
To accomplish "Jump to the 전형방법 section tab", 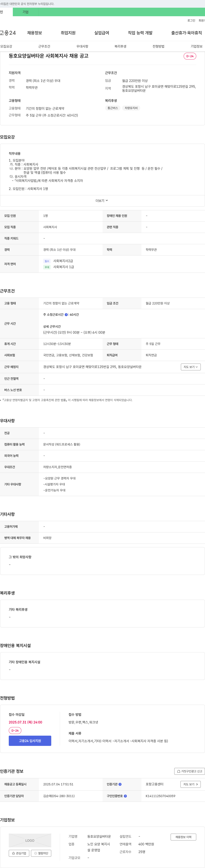I will click(x=158, y=46).
